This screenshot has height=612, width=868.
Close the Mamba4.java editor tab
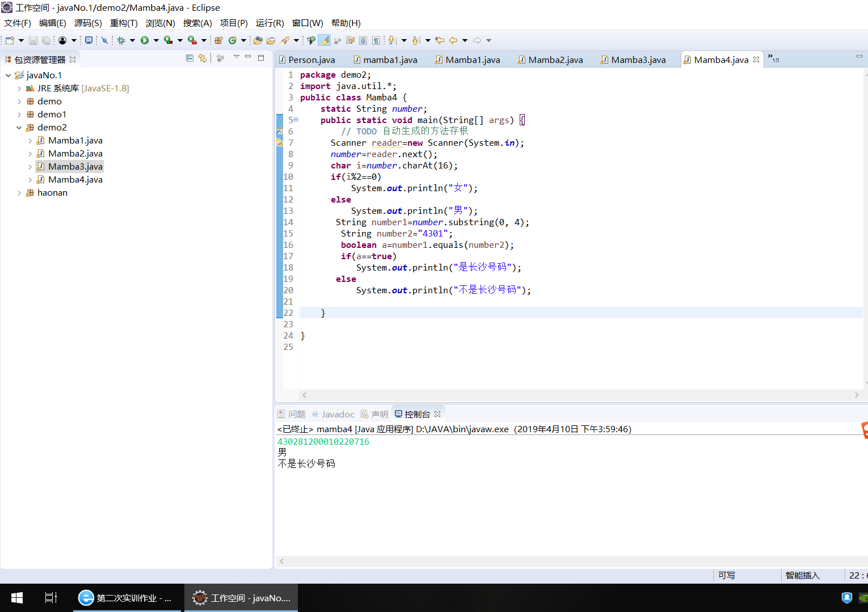[x=756, y=60]
